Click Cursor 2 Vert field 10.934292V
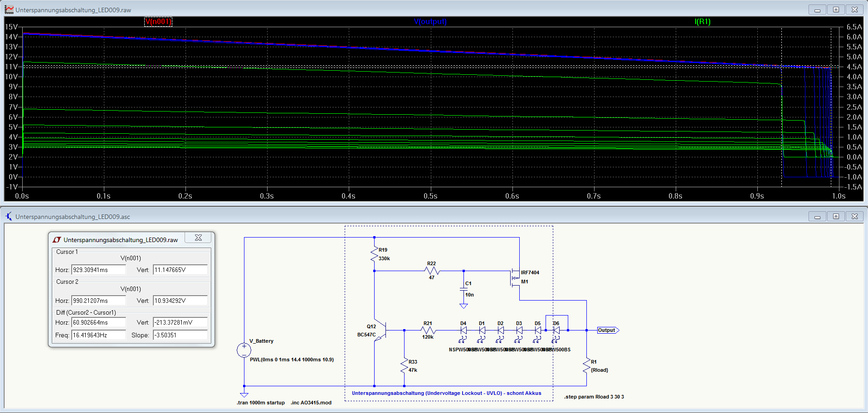Viewport: 868px width, 413px height. [180, 301]
